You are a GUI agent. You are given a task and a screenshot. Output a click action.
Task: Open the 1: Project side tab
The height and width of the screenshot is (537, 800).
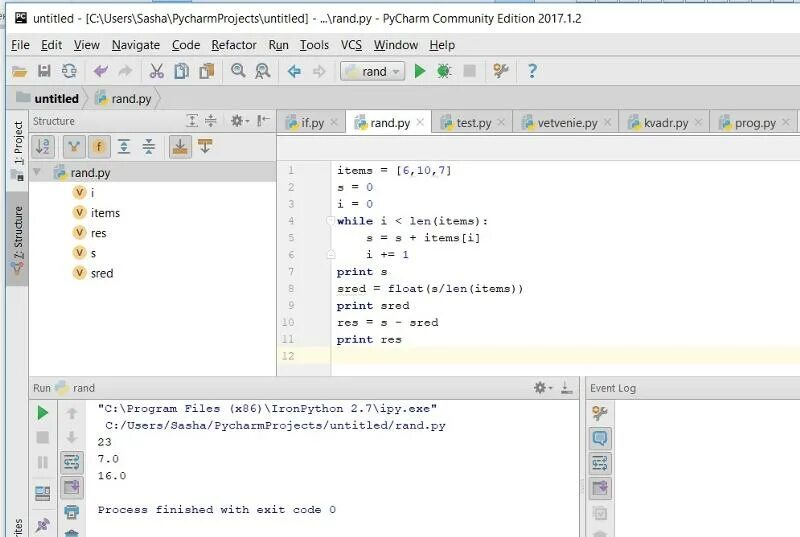[18, 150]
